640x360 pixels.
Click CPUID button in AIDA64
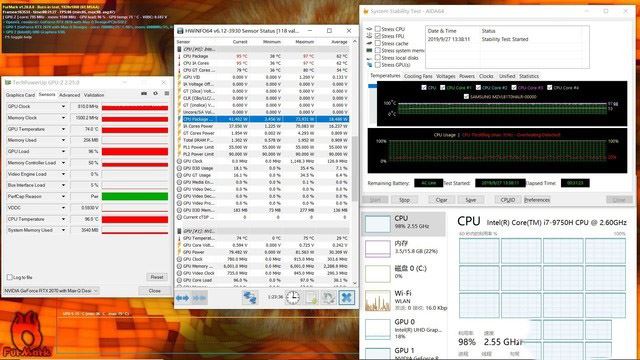(x=508, y=200)
